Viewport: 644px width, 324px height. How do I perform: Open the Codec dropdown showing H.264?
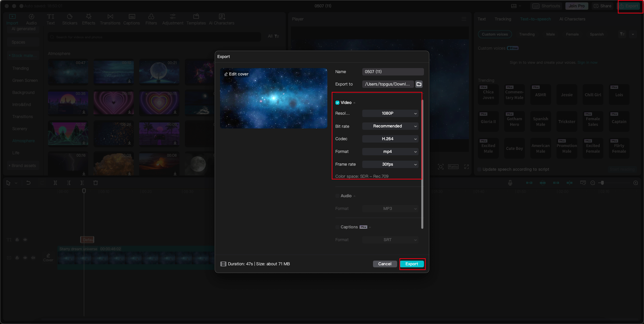pos(390,139)
